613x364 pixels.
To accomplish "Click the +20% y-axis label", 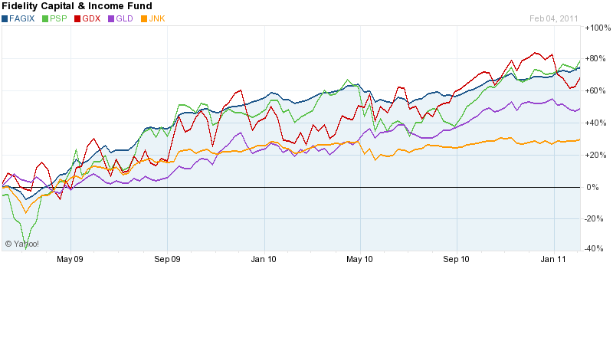I will [595, 155].
